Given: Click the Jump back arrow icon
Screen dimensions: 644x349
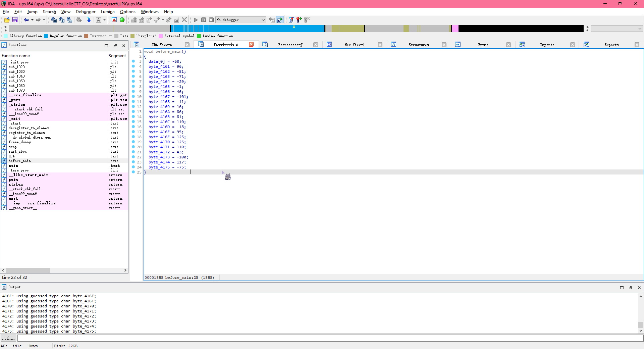Looking at the screenshot, I should click(26, 20).
